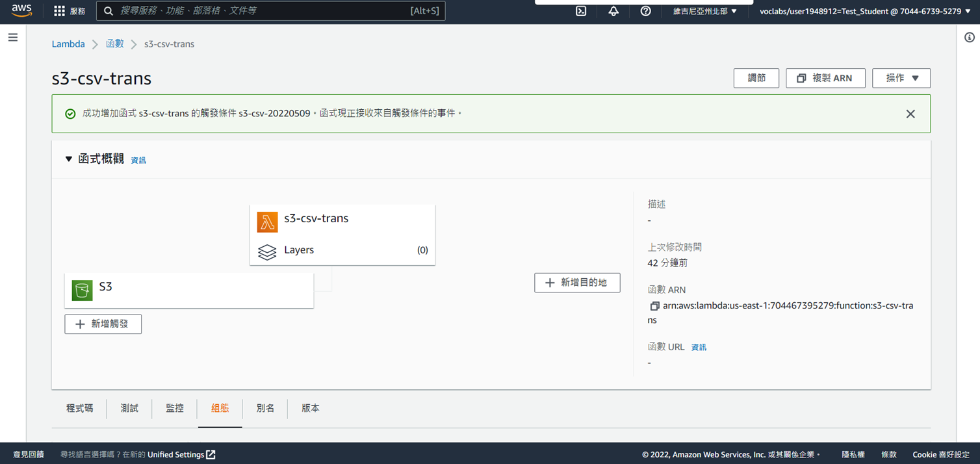The width and height of the screenshot is (980, 464).
Task: Click the Layers icon under s3-csv-trans
Action: tap(267, 251)
